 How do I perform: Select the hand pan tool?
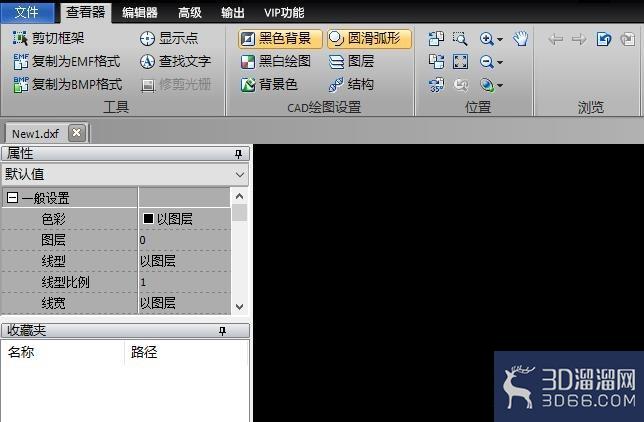coord(520,39)
